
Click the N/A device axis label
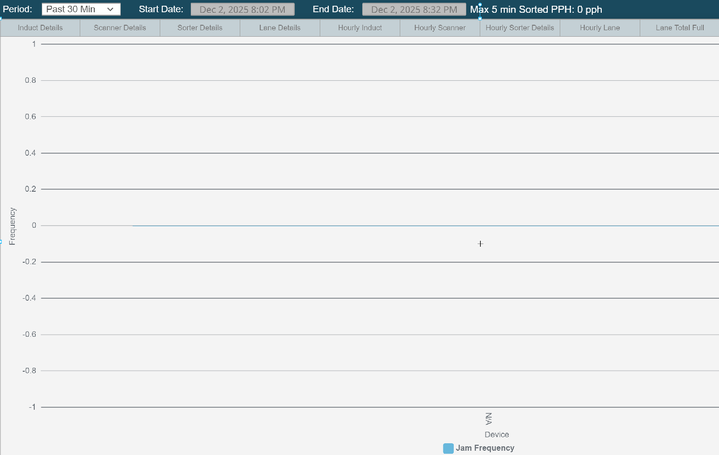(489, 418)
